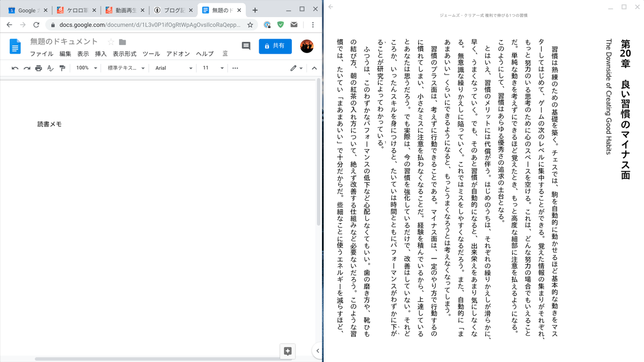Switch to the Google calendar tab
This screenshot has height=362, width=644.
tap(26, 10)
